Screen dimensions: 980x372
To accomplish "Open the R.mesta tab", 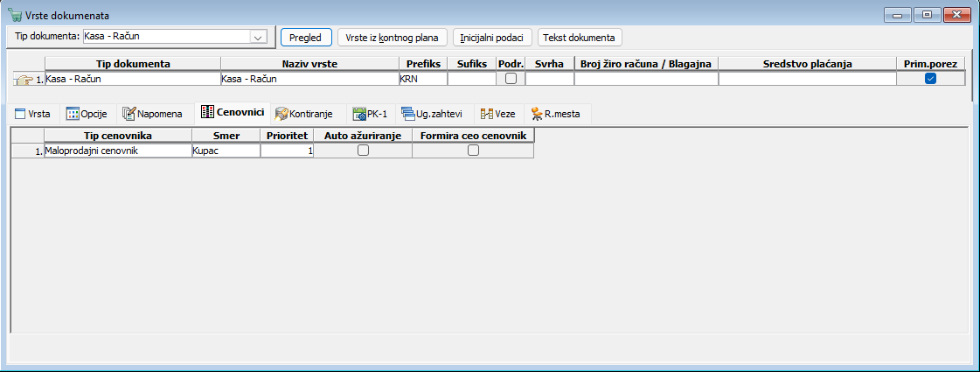I will click(556, 114).
